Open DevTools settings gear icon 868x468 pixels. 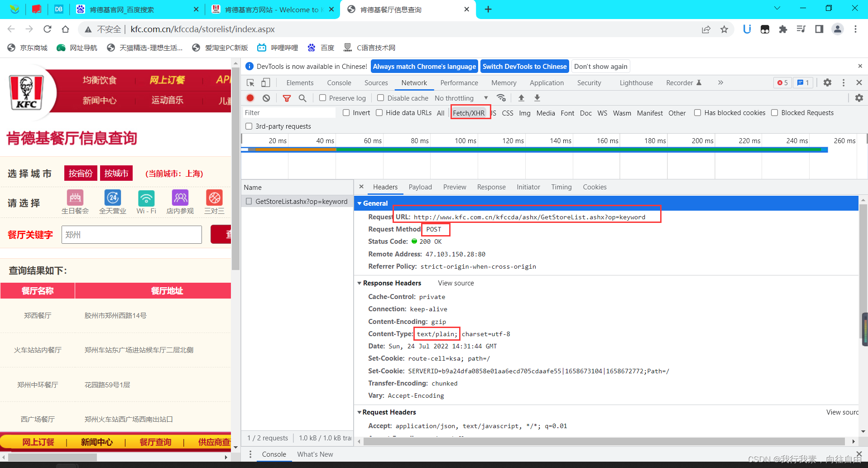pos(827,82)
